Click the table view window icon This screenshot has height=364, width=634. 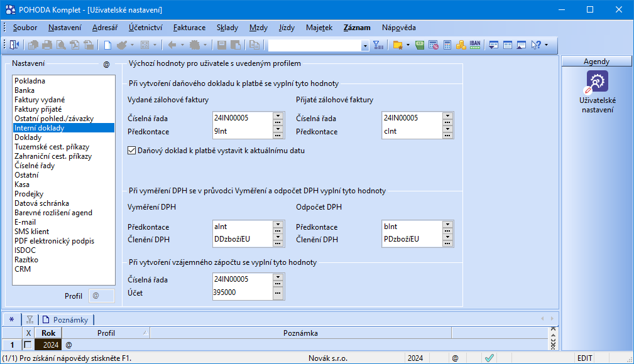[x=508, y=45]
